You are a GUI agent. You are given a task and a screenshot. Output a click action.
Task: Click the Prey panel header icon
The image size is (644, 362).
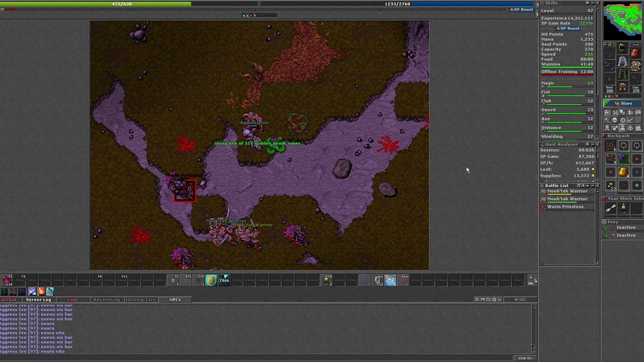coord(604,222)
